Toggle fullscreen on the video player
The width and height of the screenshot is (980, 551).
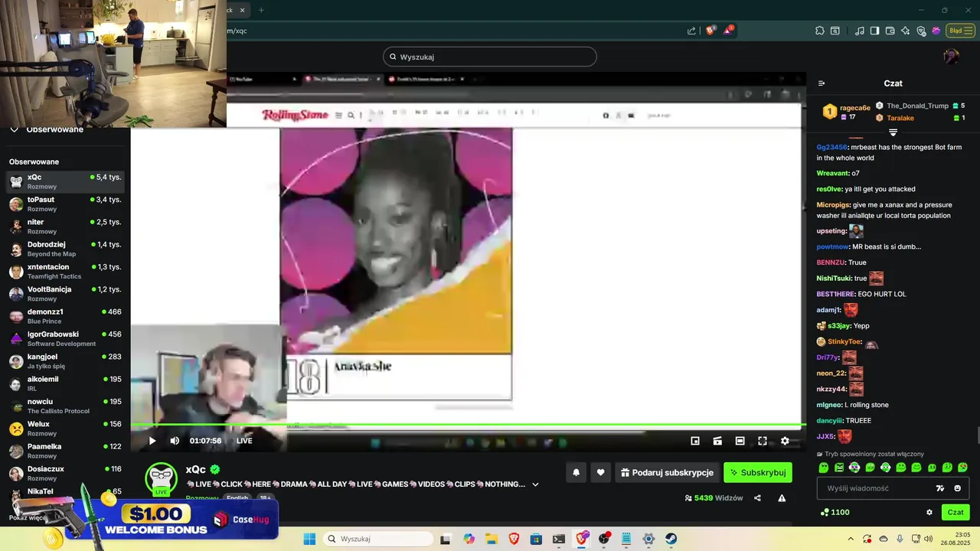[763, 441]
